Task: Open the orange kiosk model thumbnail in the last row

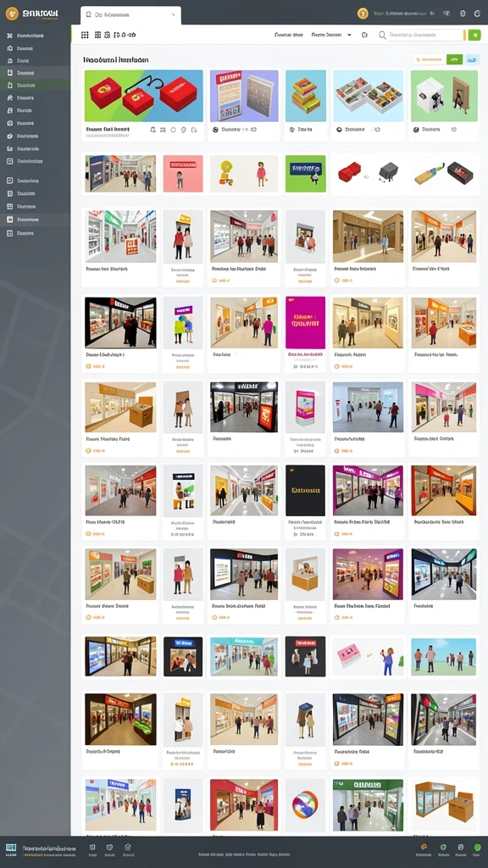Action: tap(444, 803)
